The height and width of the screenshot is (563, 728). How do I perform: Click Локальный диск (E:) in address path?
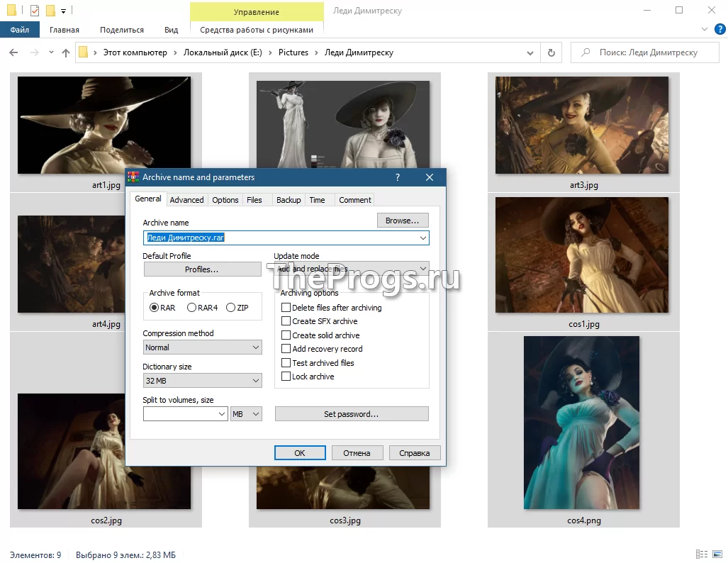coord(223,52)
